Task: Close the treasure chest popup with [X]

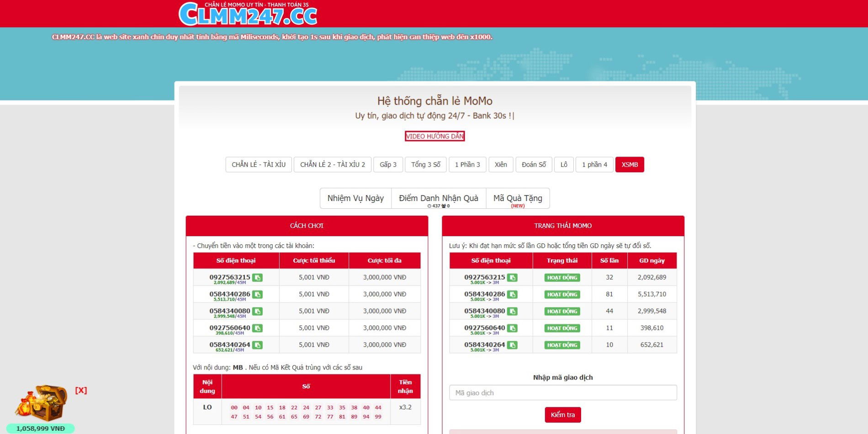Action: [81, 390]
